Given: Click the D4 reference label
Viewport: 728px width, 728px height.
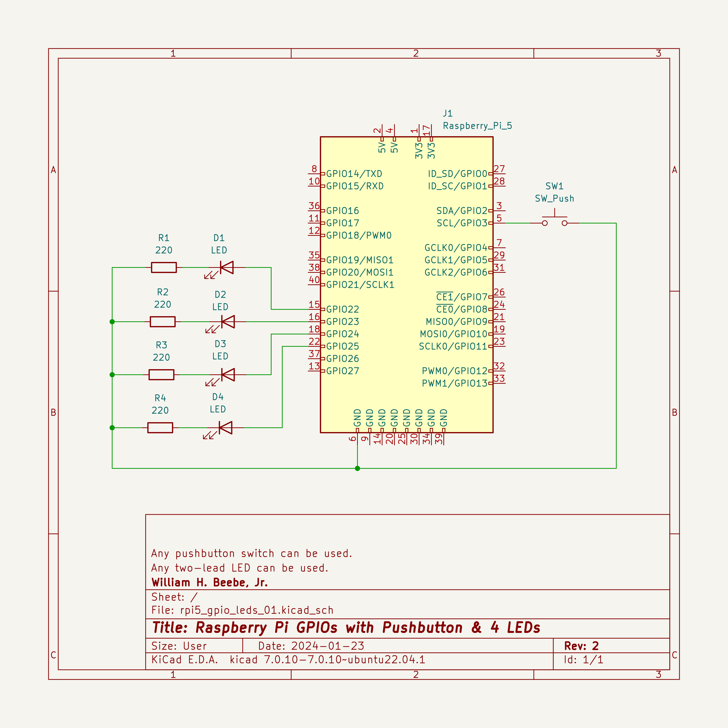Looking at the screenshot, I should (x=218, y=397).
